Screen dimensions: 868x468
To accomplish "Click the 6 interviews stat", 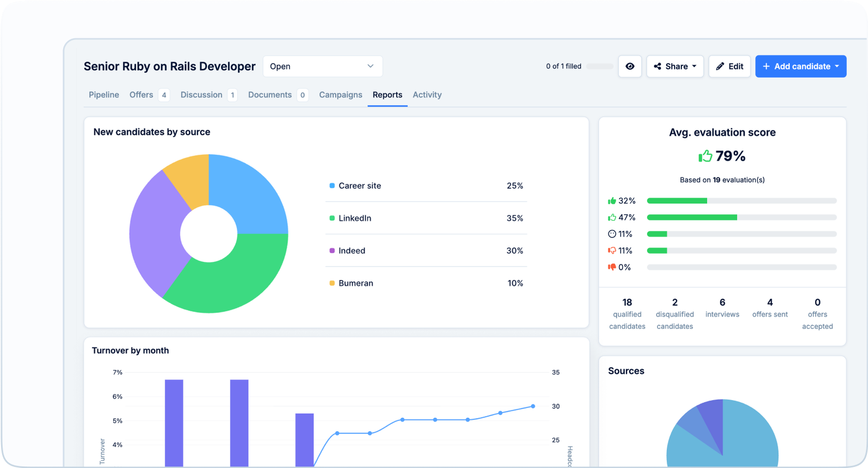I will point(722,308).
